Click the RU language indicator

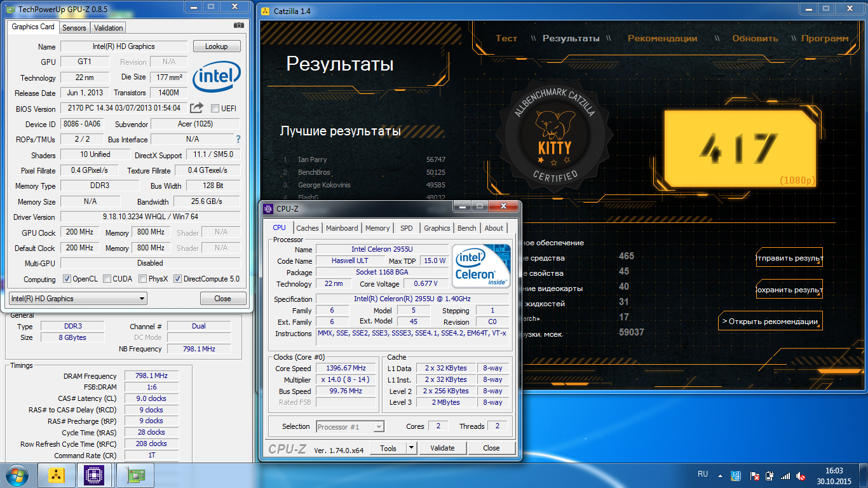pyautogui.click(x=703, y=474)
